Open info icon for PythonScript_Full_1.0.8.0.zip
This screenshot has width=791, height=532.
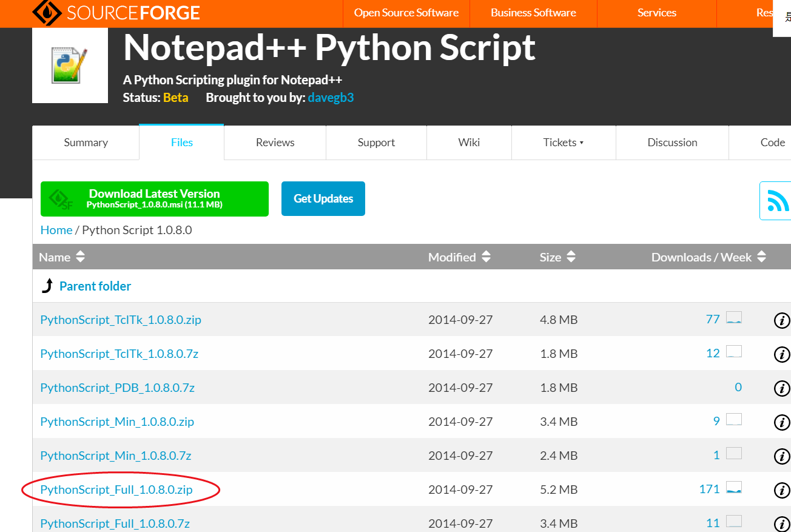pyautogui.click(x=782, y=490)
